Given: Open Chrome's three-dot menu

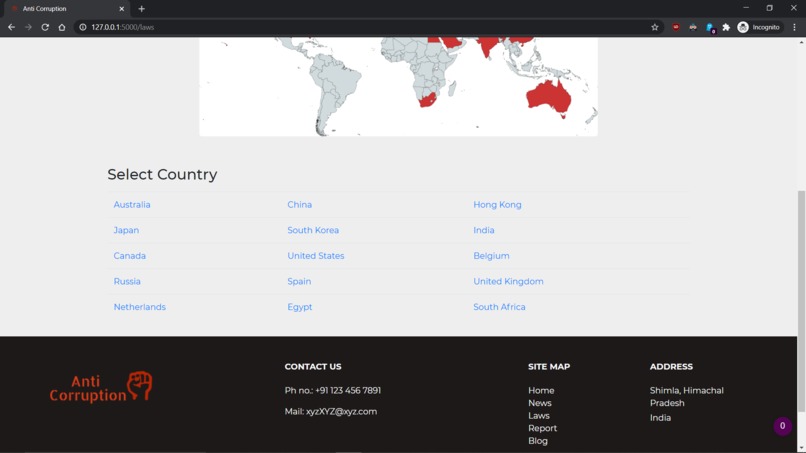Looking at the screenshot, I should [794, 27].
